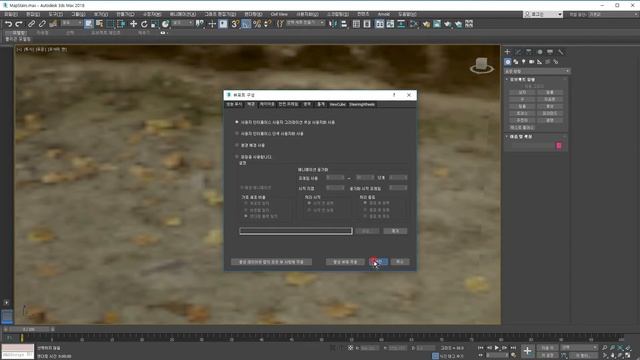Click Remove button beside file path

point(395,231)
